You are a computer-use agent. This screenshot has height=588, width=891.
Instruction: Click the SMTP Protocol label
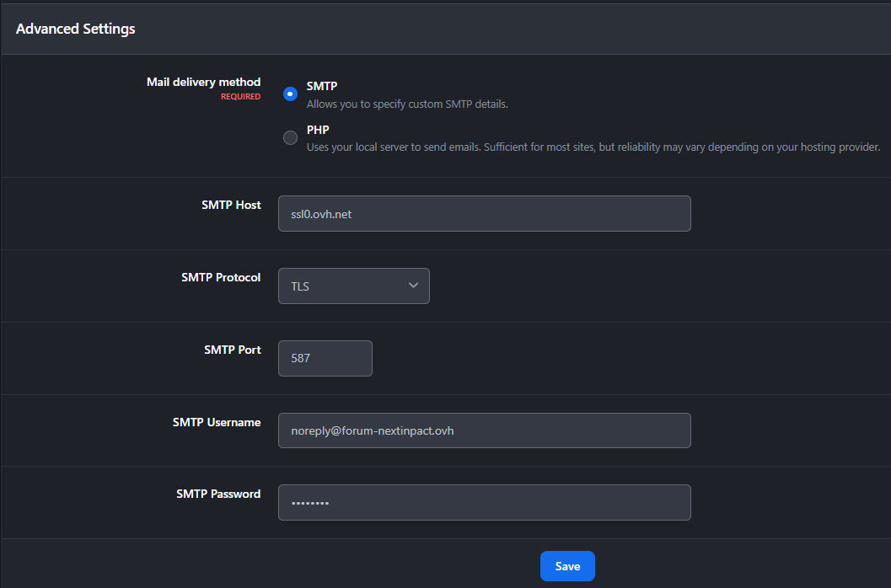point(221,277)
